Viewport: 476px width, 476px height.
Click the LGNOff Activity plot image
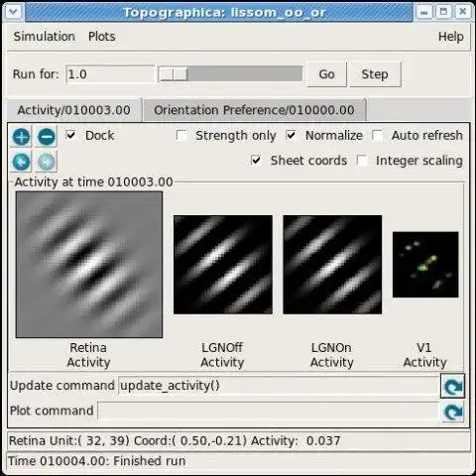[223, 265]
